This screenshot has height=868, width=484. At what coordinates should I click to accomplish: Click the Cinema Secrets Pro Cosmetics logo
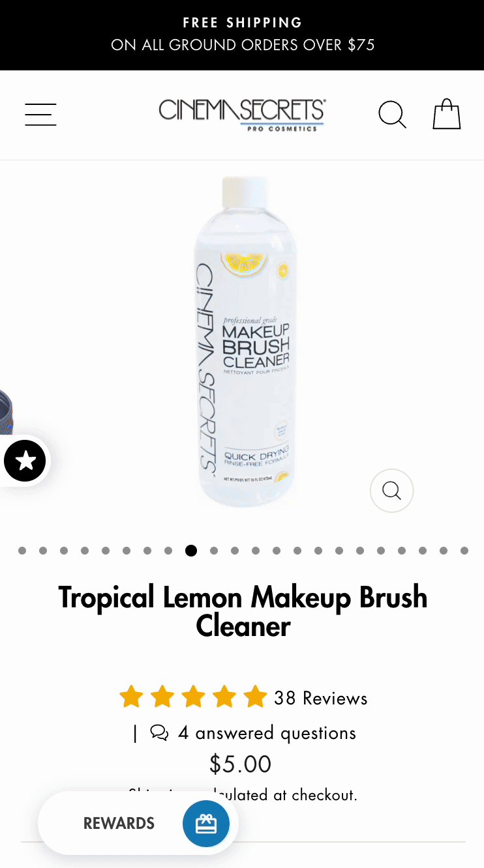(242, 115)
